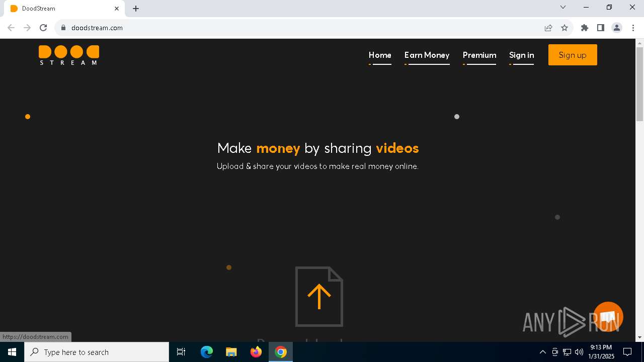Open the volume tray icon

pyautogui.click(x=579, y=352)
